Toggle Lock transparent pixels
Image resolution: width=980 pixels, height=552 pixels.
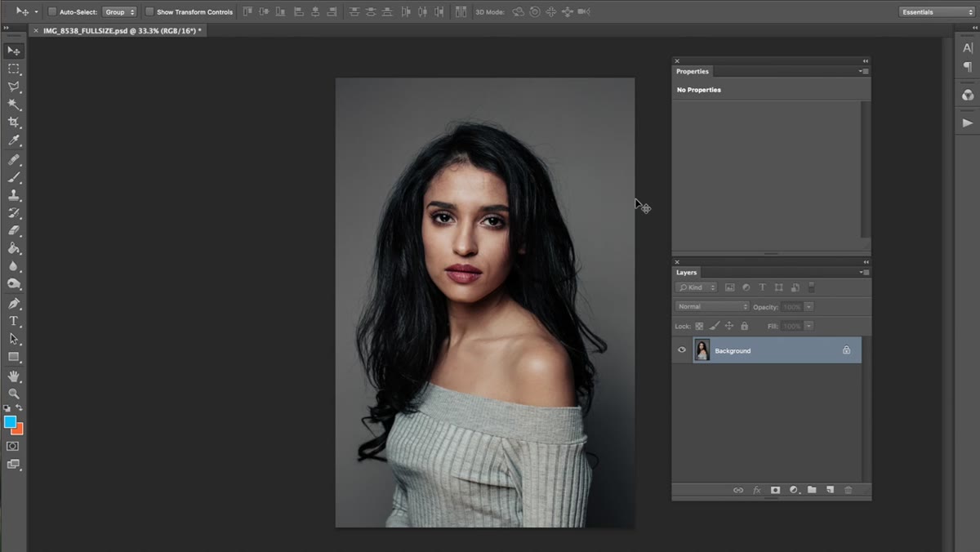pyautogui.click(x=699, y=326)
